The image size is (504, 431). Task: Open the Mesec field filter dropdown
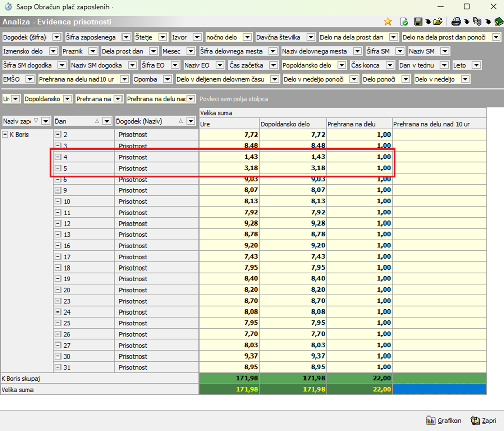190,51
